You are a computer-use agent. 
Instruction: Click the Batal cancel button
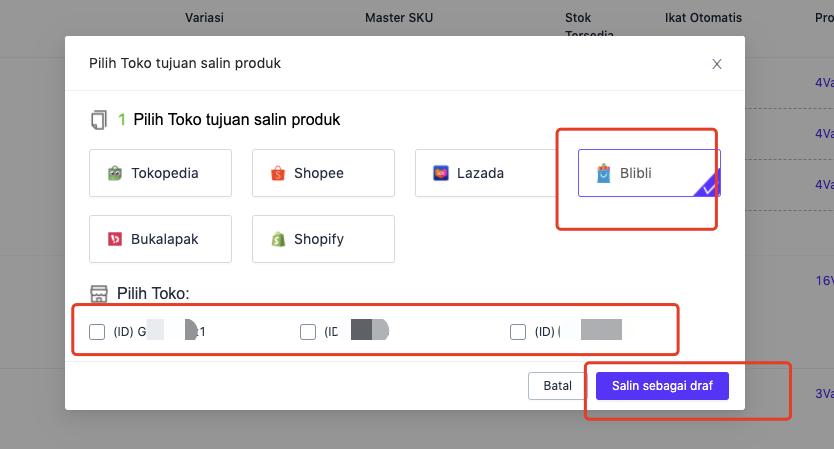557,386
